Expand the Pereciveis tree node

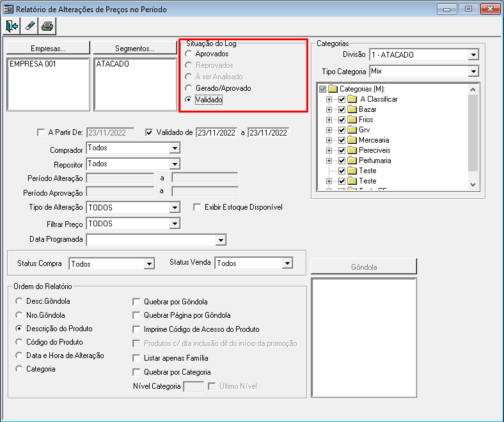coord(329,150)
